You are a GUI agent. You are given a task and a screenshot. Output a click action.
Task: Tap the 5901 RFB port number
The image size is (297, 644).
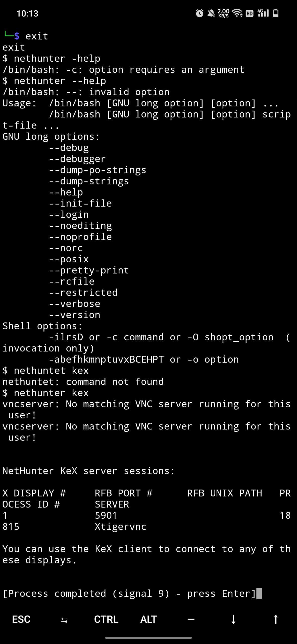106,515
